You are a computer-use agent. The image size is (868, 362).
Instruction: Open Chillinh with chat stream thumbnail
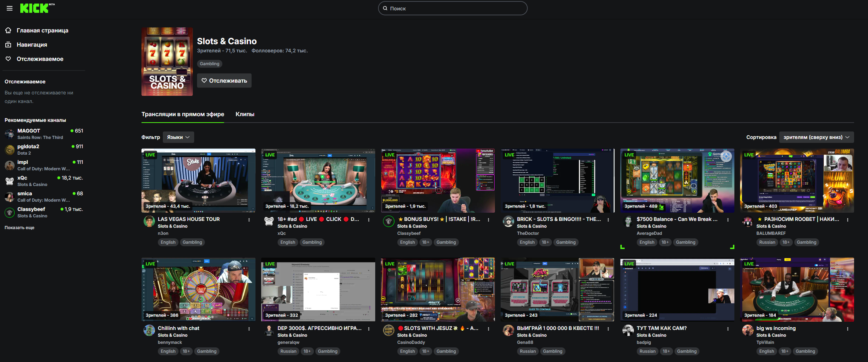point(198,290)
